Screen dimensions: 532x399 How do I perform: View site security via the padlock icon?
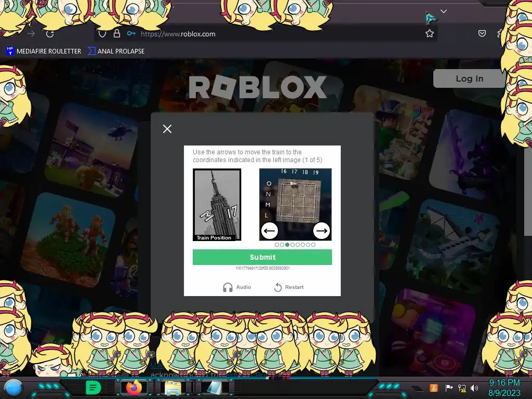[x=117, y=33]
